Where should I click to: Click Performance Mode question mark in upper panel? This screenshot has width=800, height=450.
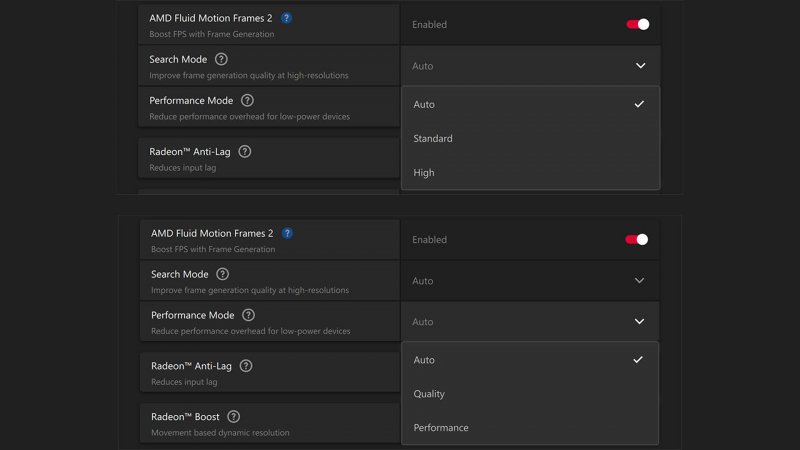247,100
